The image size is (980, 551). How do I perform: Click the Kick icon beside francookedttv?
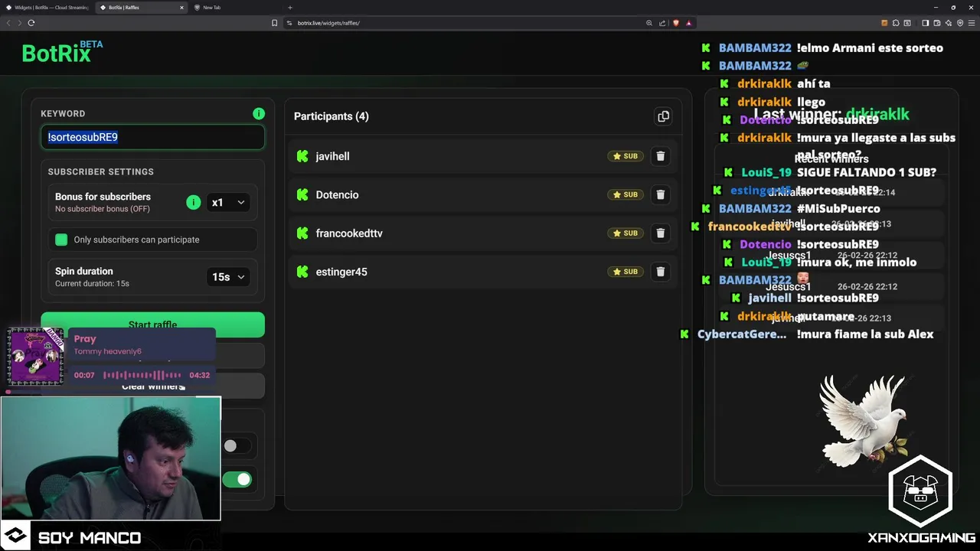302,233
